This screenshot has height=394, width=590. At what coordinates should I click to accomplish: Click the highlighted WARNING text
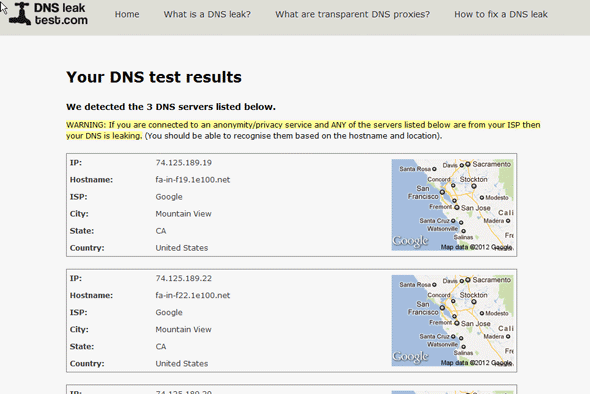(303, 130)
